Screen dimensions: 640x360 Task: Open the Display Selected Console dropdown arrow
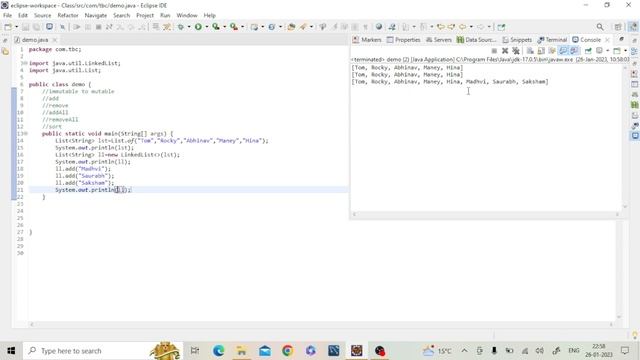click(607, 51)
